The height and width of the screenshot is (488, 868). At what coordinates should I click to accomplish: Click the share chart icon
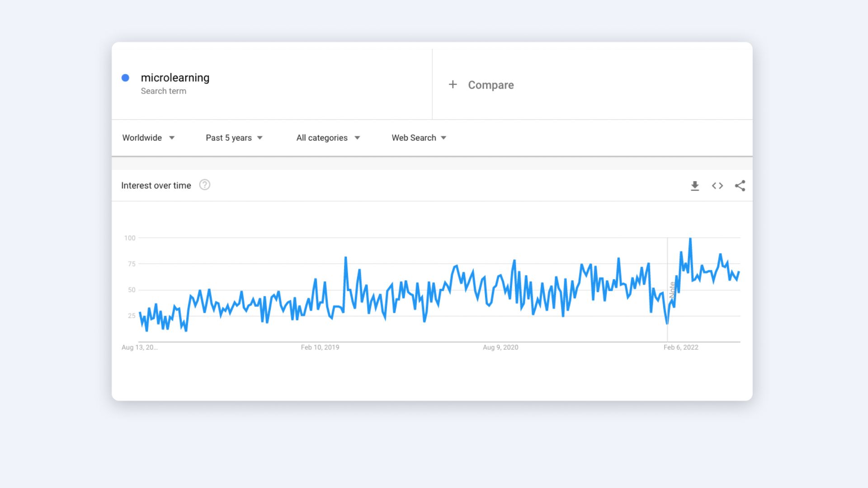[x=740, y=186]
